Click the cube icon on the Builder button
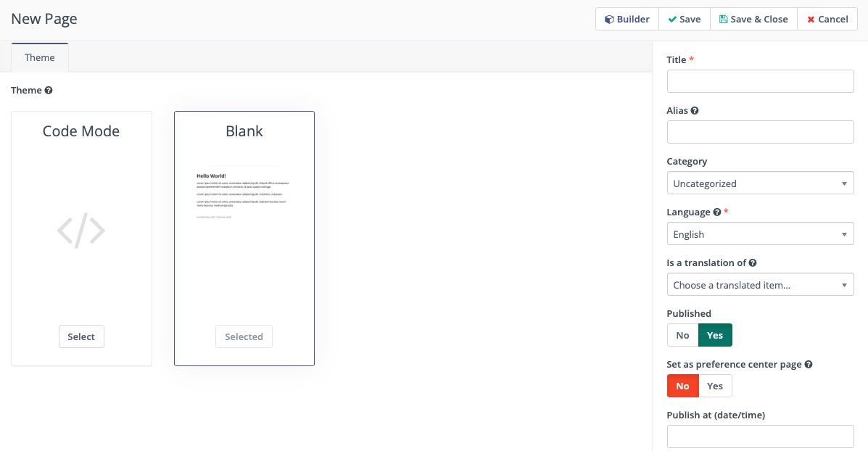The image size is (868, 451). [x=610, y=19]
